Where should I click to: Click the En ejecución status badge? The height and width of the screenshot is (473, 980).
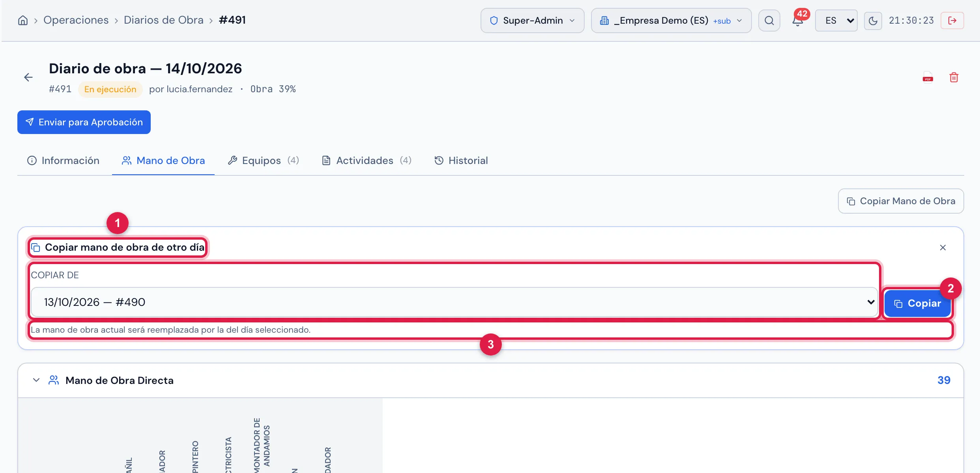coord(110,89)
